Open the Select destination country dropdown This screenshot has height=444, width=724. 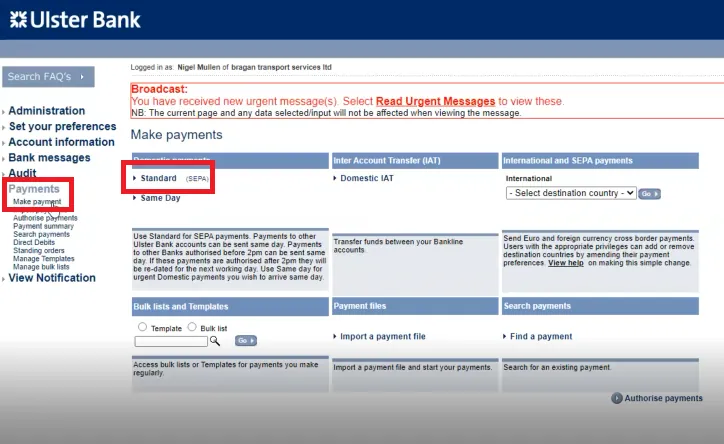coord(571,193)
